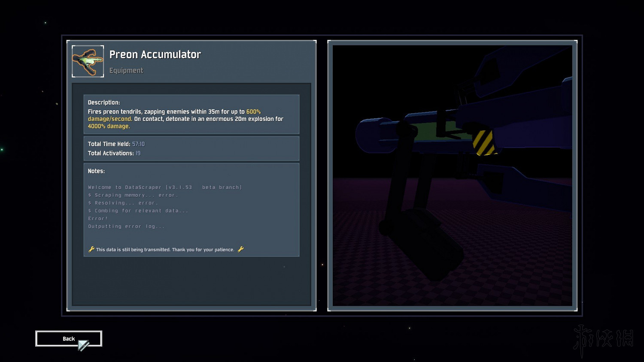Click the Preon Accumulator equipment icon

point(88,61)
